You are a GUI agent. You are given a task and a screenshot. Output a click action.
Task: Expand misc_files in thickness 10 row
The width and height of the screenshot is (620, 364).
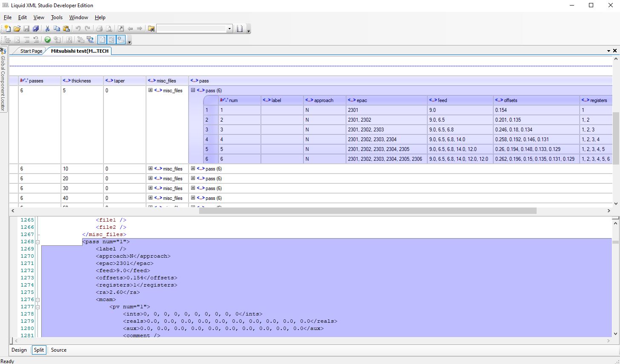coord(150,168)
